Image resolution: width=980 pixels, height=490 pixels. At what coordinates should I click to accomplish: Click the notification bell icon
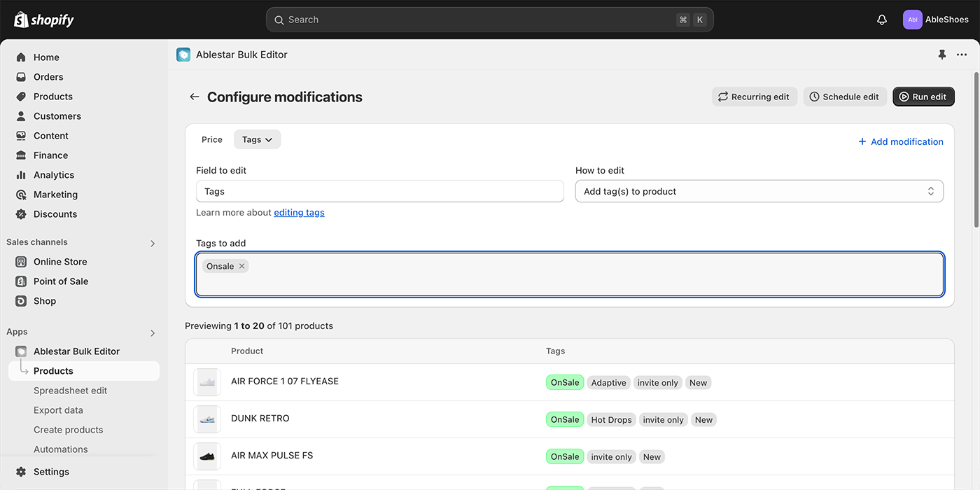(x=881, y=19)
